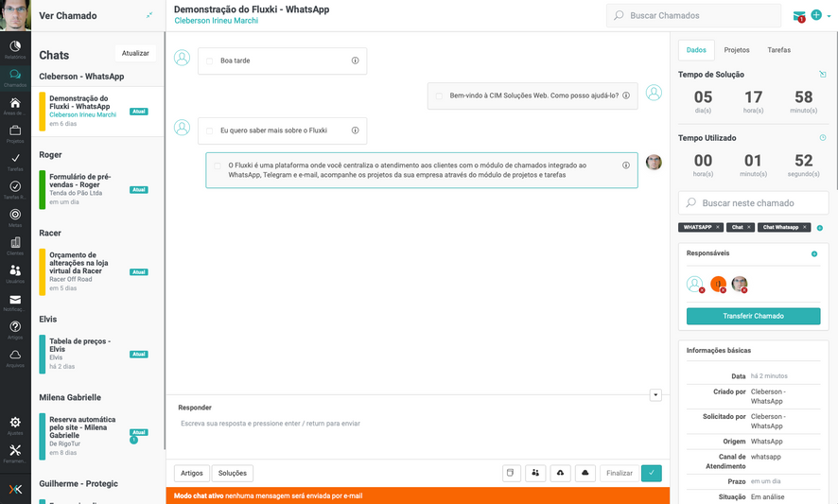The image size is (838, 504).
Task: Check 'Eu quero saber mais' message checkbox
Action: click(210, 130)
